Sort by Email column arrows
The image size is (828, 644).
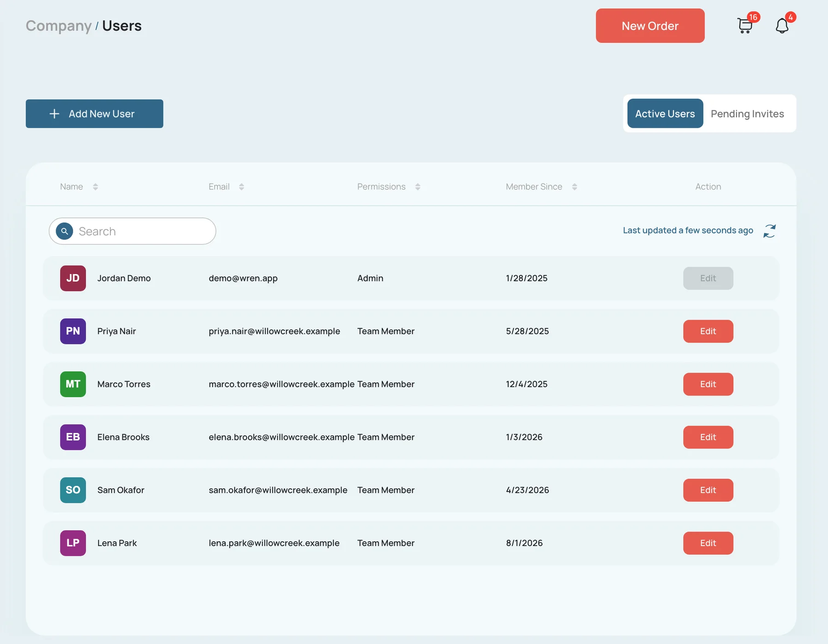tap(241, 187)
